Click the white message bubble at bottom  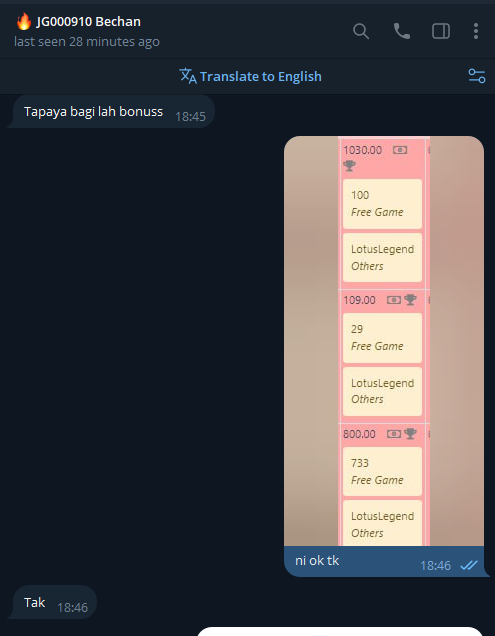pos(340,632)
